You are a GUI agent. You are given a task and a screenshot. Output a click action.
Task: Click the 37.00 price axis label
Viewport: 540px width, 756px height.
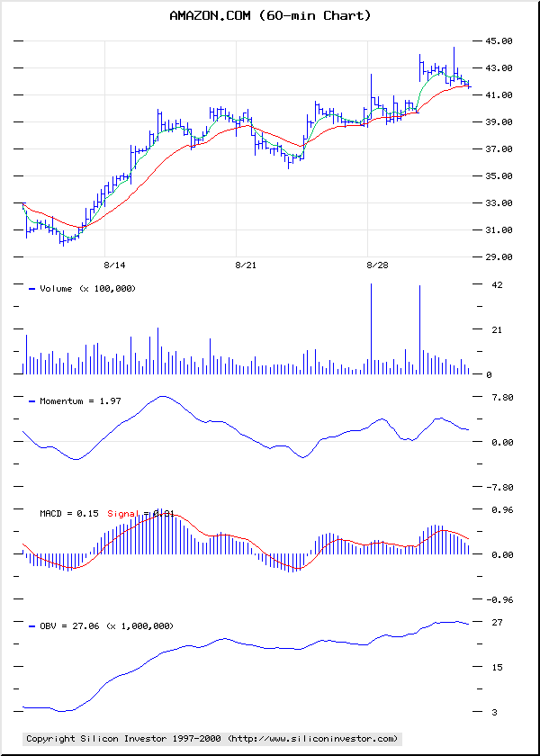[499, 149]
